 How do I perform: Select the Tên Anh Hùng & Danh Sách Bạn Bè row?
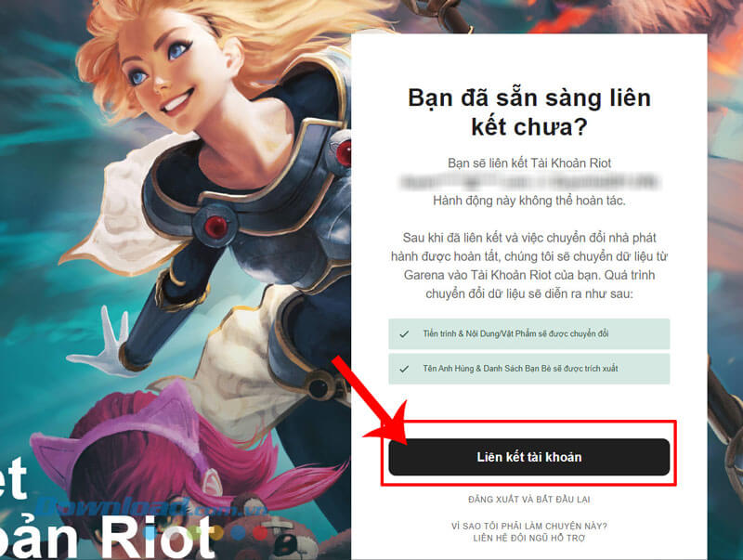528,369
